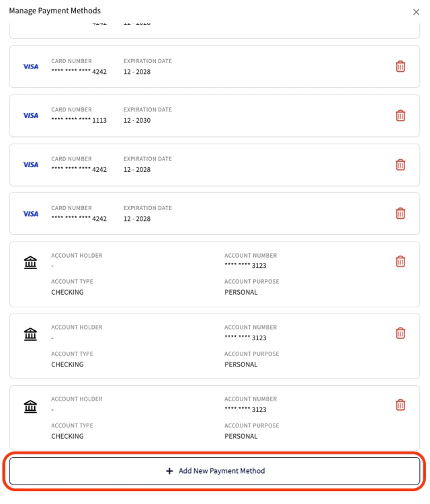Click the Manage Payment Methods title
Viewport: 430px width, 504px height.
click(54, 11)
